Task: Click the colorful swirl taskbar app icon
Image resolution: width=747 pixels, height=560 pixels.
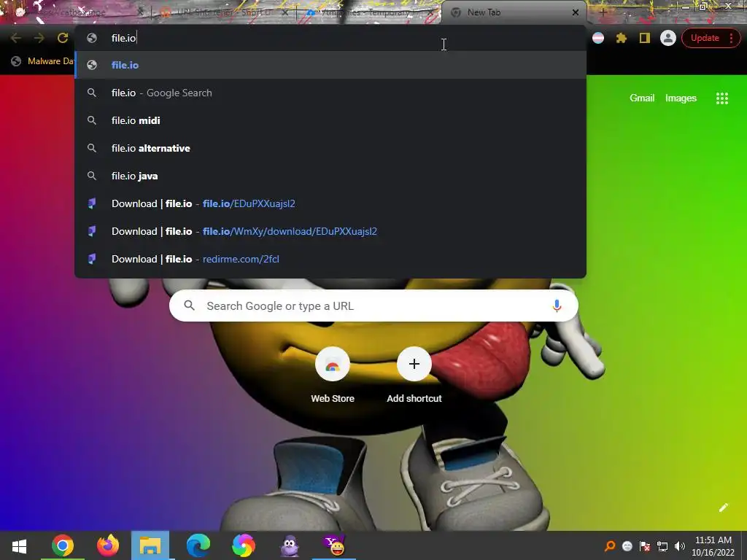Action: pos(244,545)
